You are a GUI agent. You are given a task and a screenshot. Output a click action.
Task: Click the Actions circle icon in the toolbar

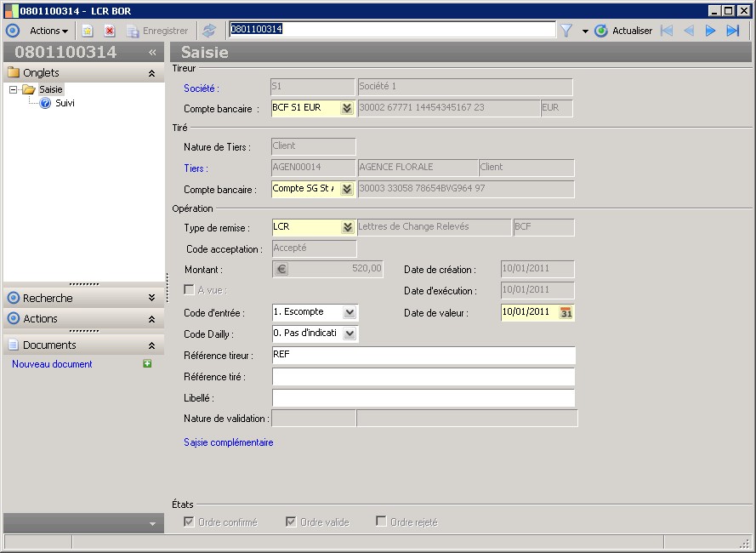pyautogui.click(x=13, y=31)
